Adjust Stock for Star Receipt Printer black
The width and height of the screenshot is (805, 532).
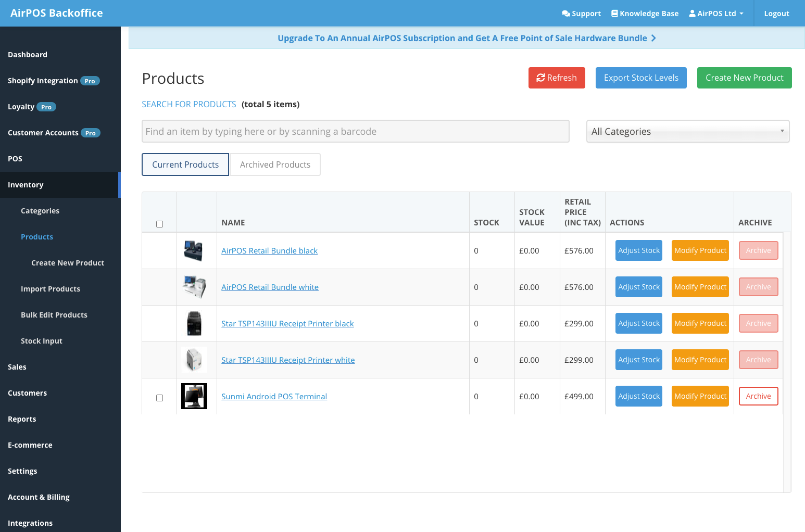(x=639, y=323)
